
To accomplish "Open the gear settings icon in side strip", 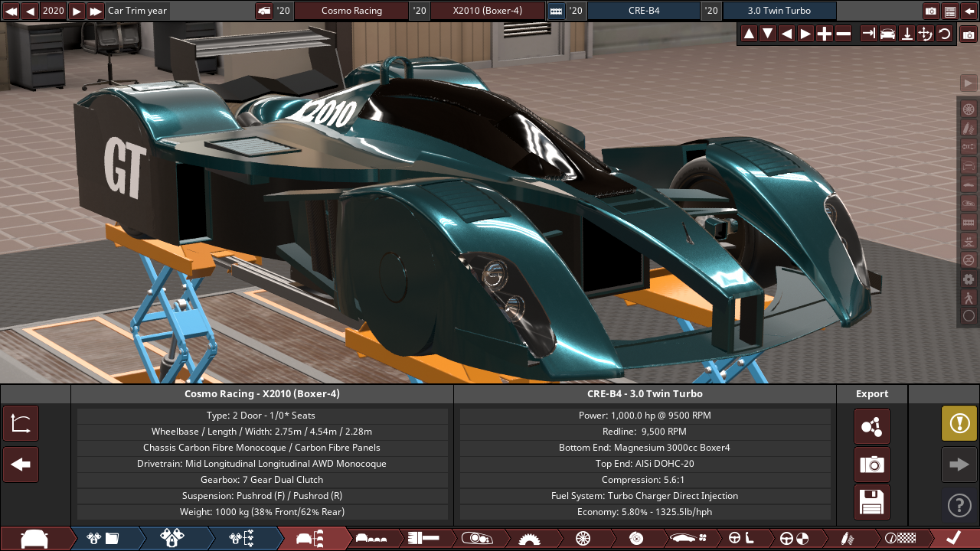I will point(969,279).
